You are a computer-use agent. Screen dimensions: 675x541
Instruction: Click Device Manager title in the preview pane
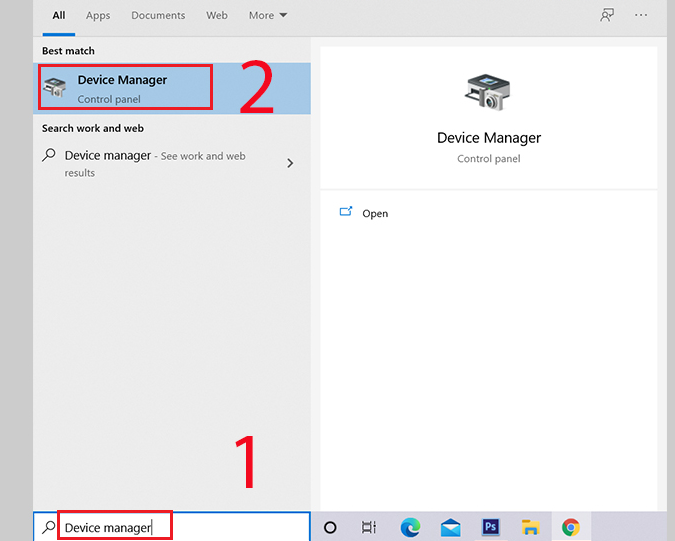click(489, 138)
